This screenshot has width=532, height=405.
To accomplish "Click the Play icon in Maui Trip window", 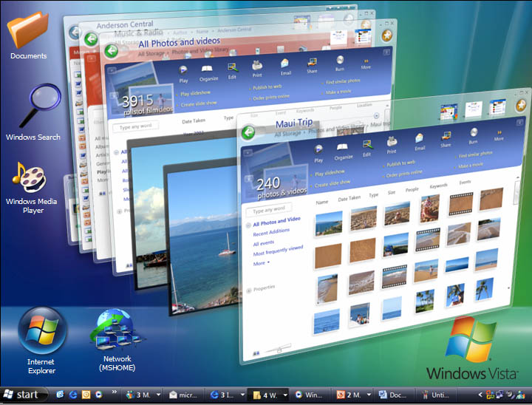I will click(x=318, y=148).
